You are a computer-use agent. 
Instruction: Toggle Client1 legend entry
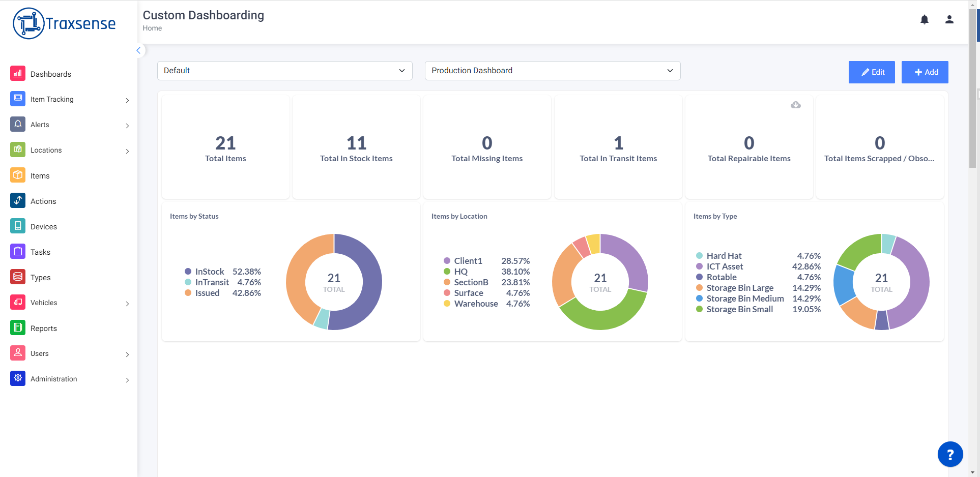click(486, 261)
